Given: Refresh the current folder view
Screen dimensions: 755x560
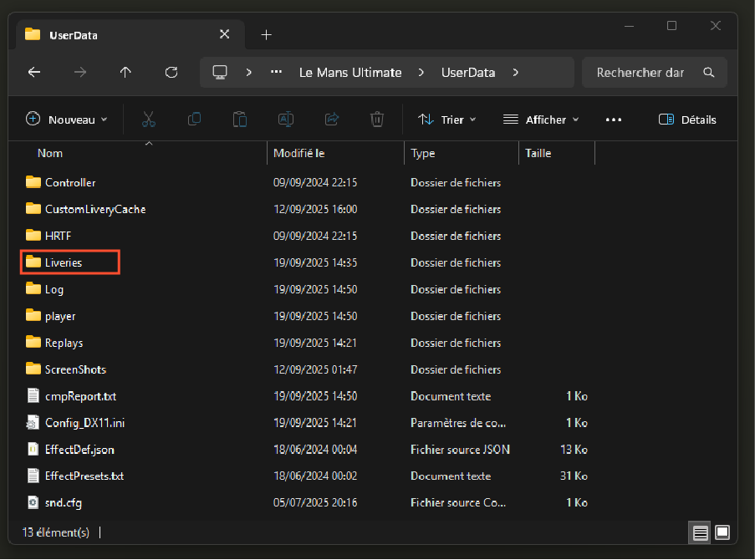Looking at the screenshot, I should [171, 73].
